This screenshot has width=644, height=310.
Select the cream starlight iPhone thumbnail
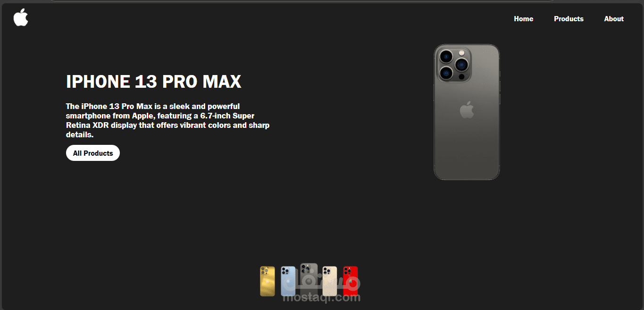(329, 281)
